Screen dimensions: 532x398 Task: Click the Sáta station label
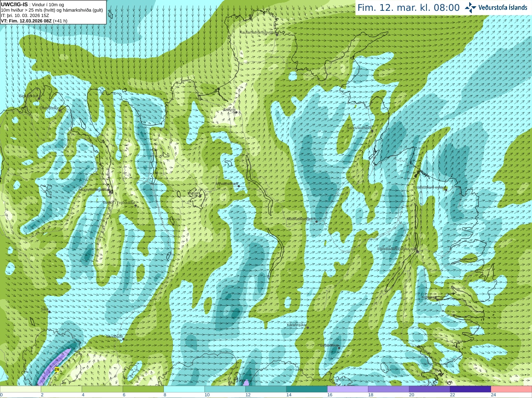[44, 309]
